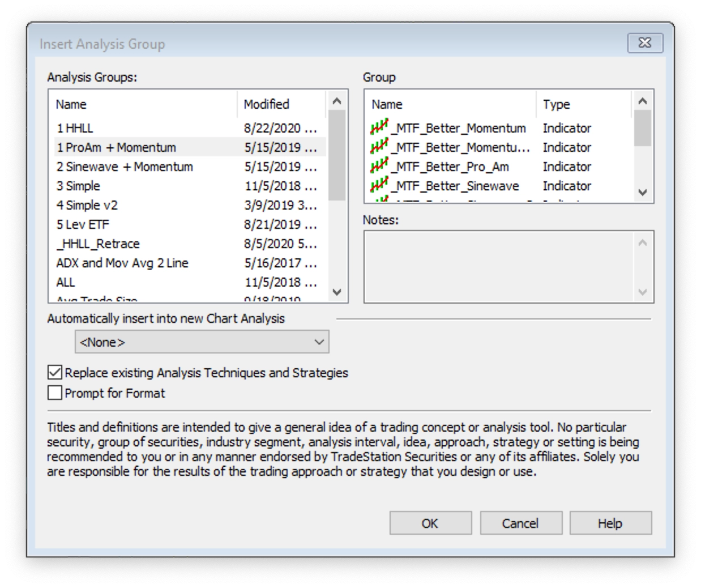Sort Analysis Groups by Modified header
This screenshot has height=588, width=701.
point(282,104)
